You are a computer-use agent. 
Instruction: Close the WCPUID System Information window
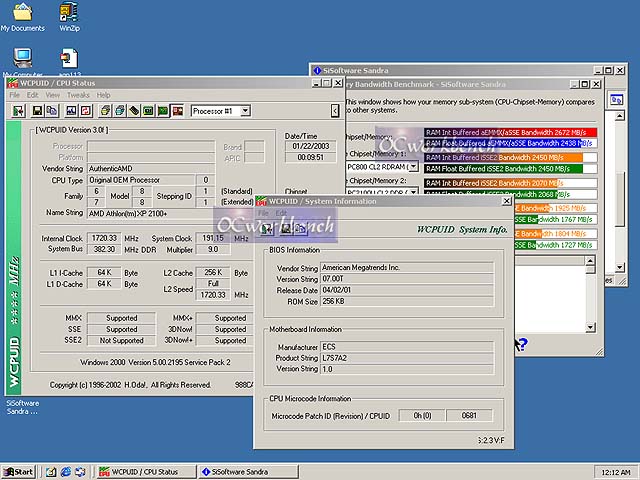pyautogui.click(x=506, y=201)
